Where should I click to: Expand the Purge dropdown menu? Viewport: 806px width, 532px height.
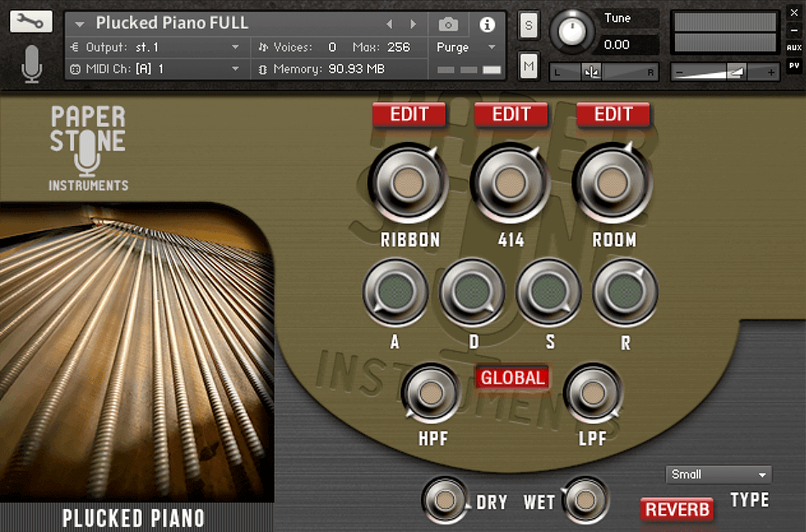pyautogui.click(x=467, y=48)
